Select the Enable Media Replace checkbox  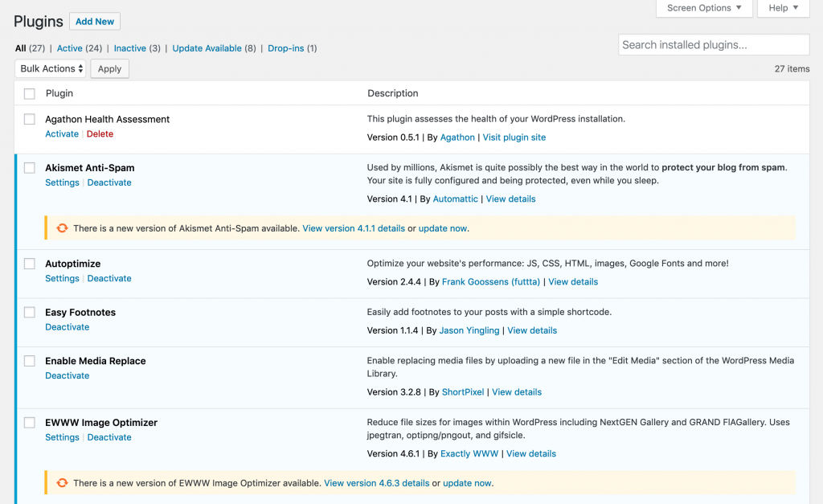pyautogui.click(x=30, y=361)
